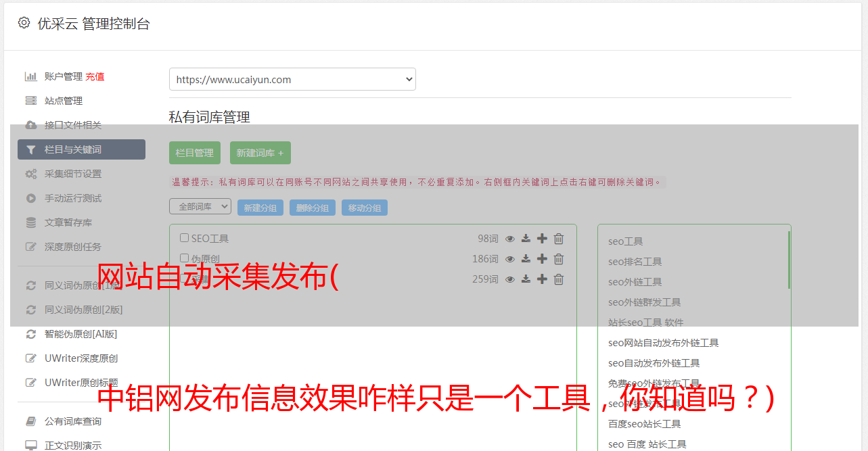This screenshot has width=868, height=451.
Task: Click the green keyword list scrollbar
Action: click(789, 260)
